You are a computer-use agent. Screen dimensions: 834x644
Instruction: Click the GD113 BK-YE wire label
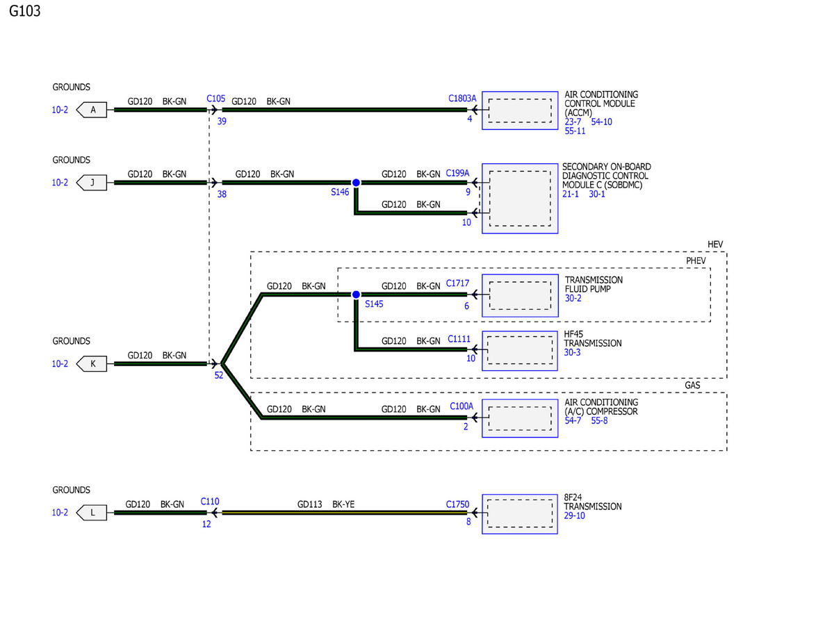coord(325,505)
